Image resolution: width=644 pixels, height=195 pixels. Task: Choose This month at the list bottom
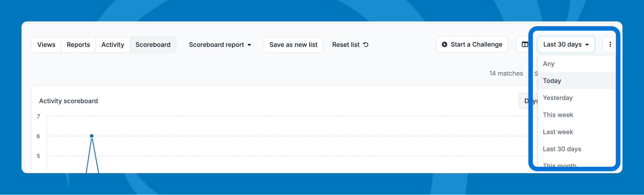[x=559, y=165]
